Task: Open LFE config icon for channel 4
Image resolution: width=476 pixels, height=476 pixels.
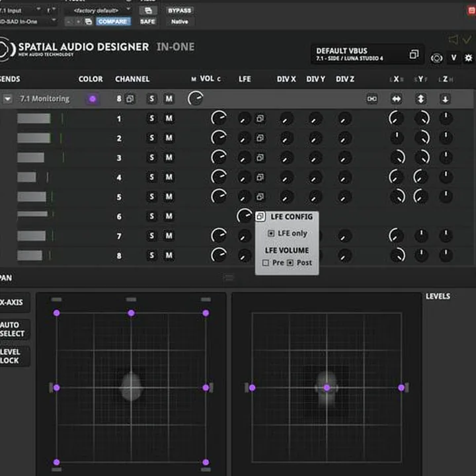Action: pos(260,177)
